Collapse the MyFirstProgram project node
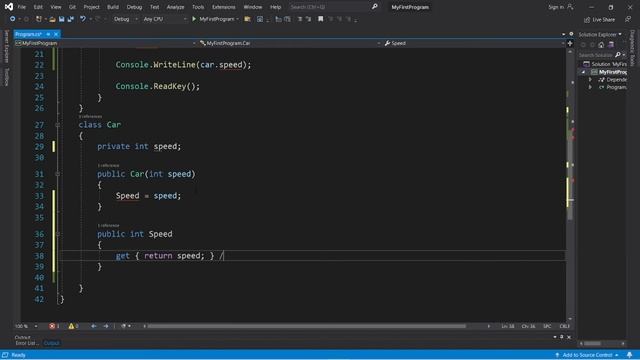The height and width of the screenshot is (360, 640). coord(583,72)
